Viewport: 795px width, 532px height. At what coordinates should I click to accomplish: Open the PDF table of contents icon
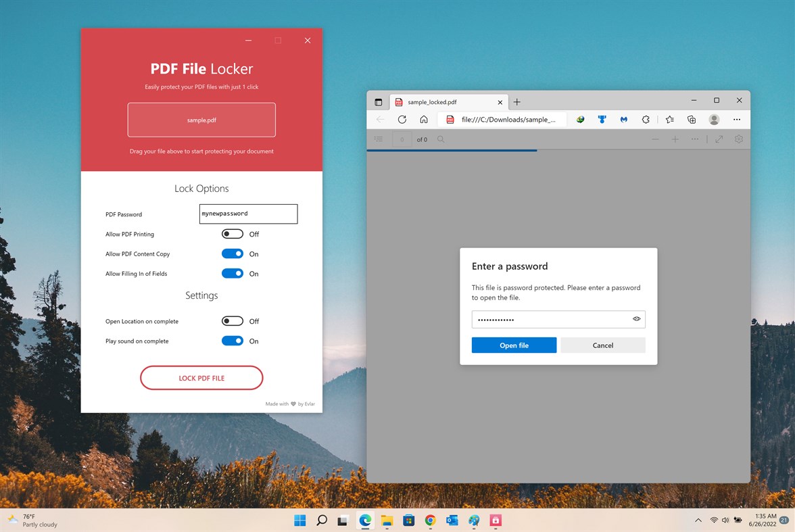click(379, 139)
